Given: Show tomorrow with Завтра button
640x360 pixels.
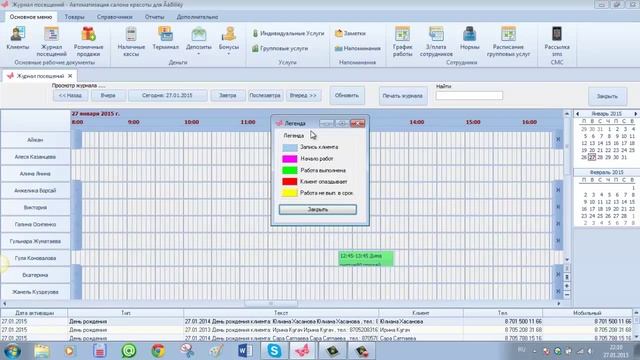Looking at the screenshot, I should click(228, 96).
